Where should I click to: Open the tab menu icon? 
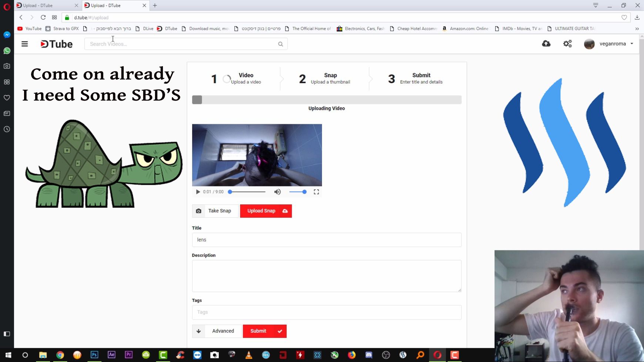tap(596, 5)
